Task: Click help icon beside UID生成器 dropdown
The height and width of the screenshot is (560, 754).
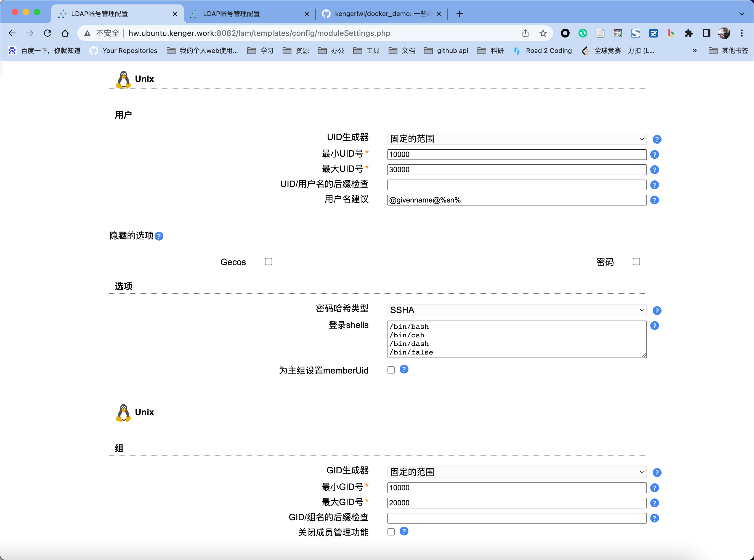Action: (657, 139)
